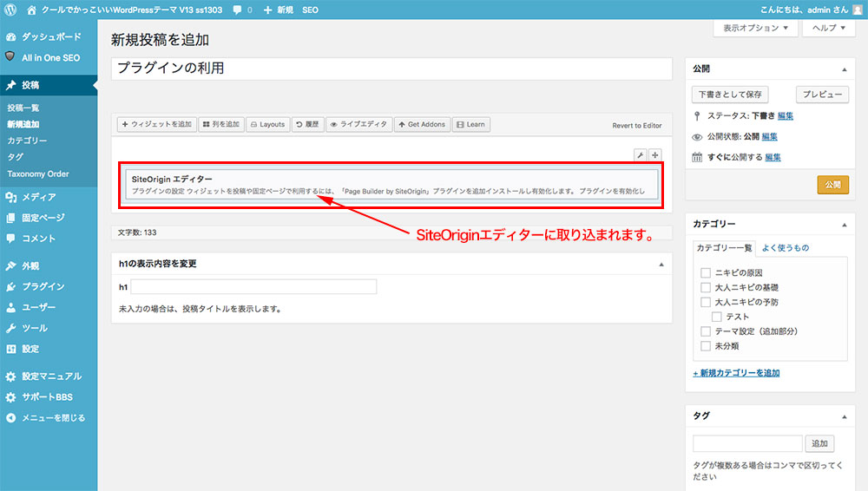Click 下書きとして保存 button

point(730,95)
